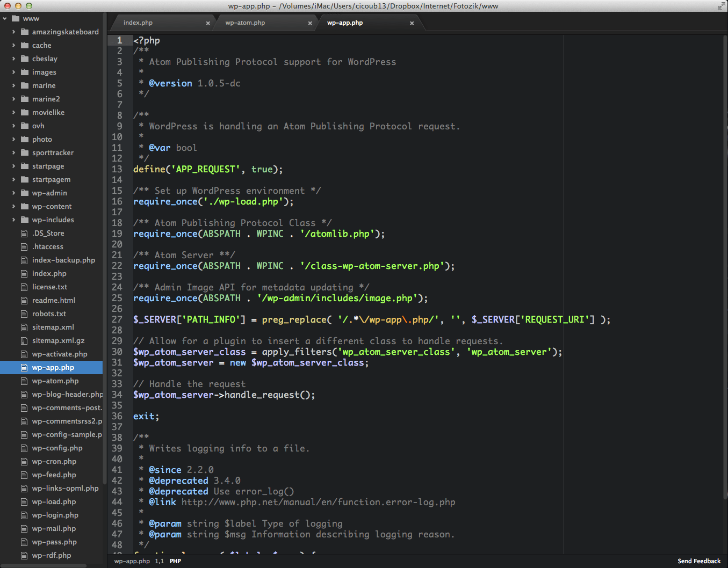728x568 pixels.
Task: Click the cache folder icon
Action: tap(25, 45)
